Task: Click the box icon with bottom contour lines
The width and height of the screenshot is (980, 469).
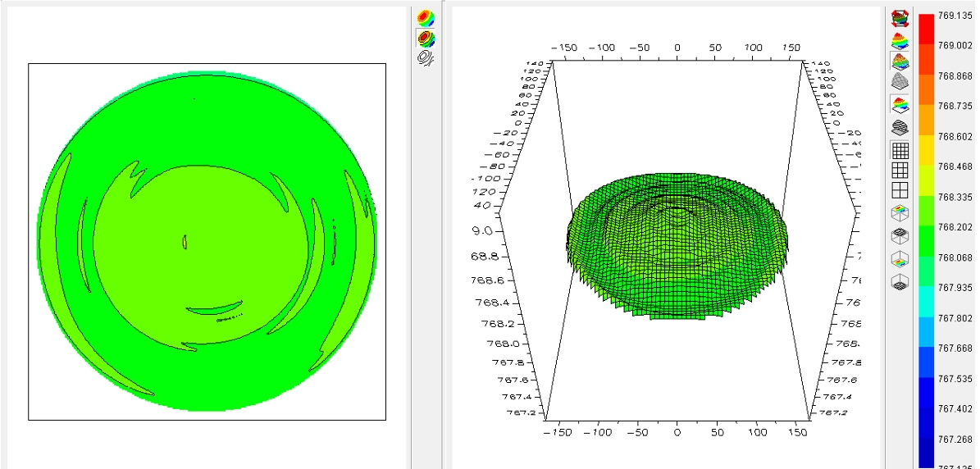Action: (x=900, y=283)
